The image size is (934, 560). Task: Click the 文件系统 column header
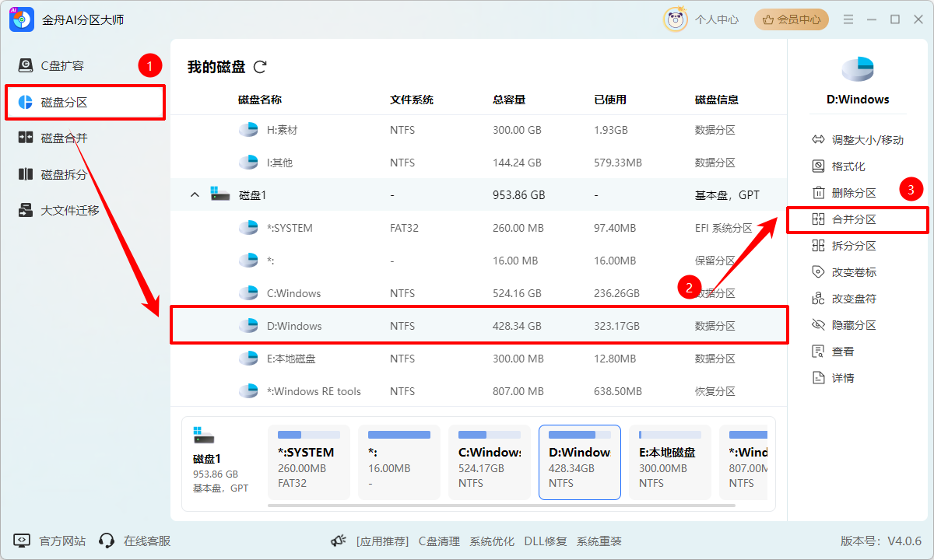pos(412,100)
